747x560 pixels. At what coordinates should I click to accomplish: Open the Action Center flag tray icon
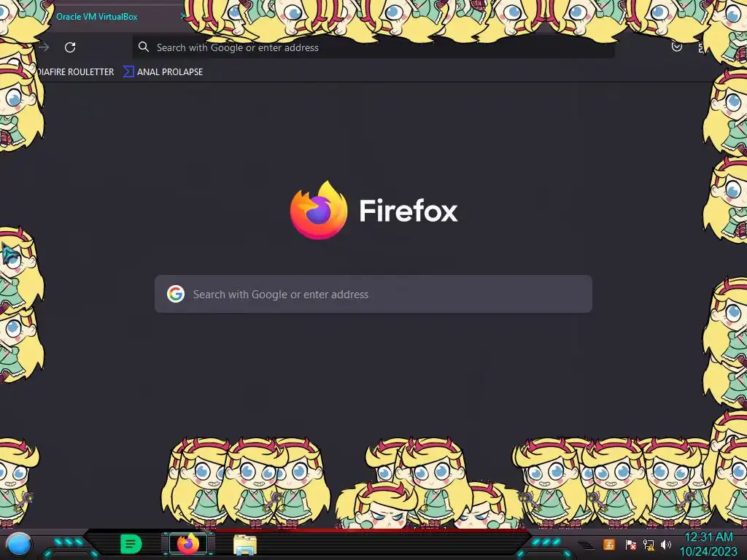631,544
